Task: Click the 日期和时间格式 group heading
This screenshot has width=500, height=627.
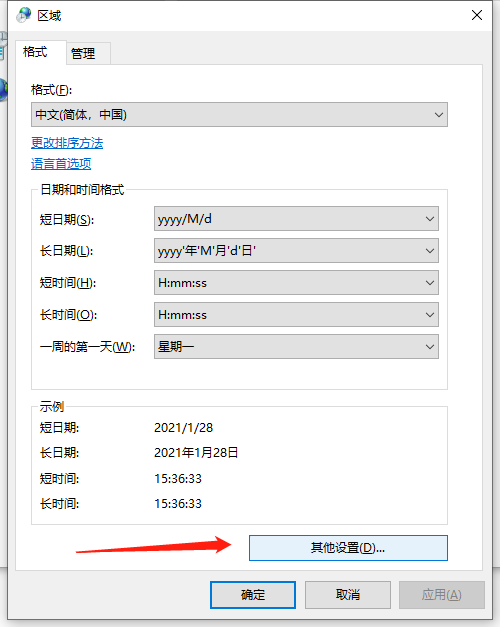Action: [82, 190]
